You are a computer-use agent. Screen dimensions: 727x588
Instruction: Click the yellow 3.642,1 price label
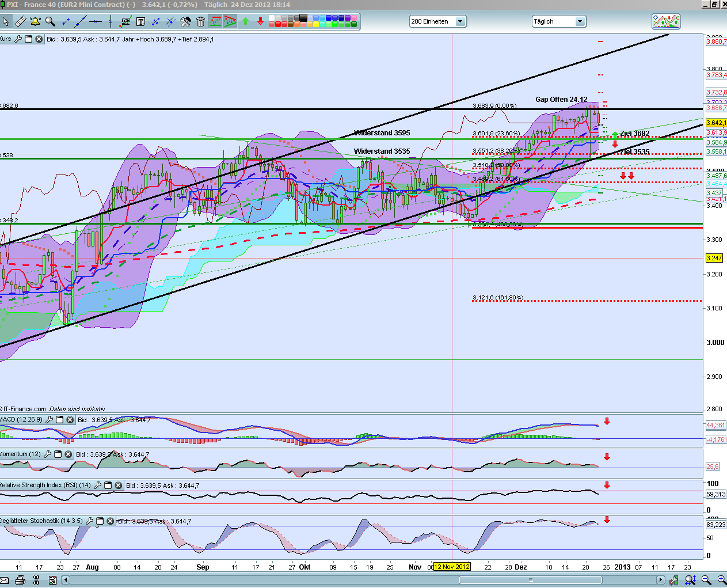coord(716,123)
